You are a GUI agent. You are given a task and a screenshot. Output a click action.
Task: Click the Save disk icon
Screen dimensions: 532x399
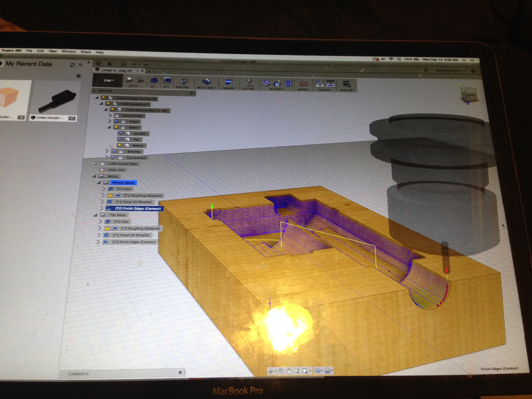click(x=124, y=64)
